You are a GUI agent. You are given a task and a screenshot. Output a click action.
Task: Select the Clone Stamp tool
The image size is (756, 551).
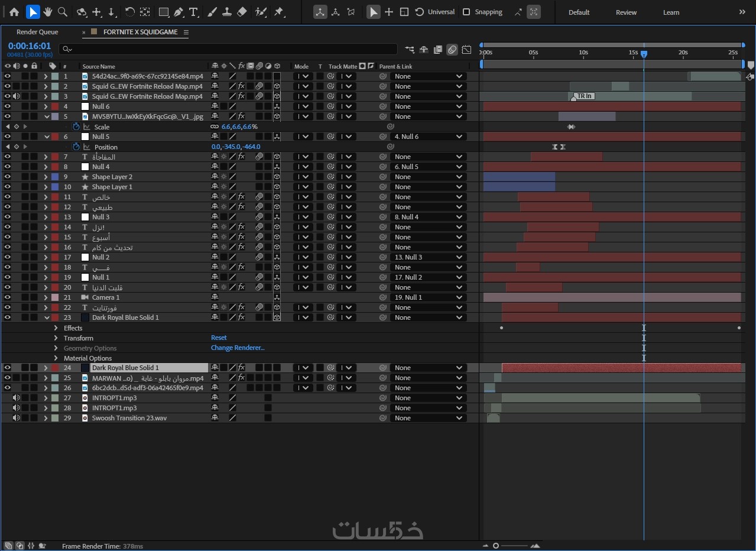[227, 12]
